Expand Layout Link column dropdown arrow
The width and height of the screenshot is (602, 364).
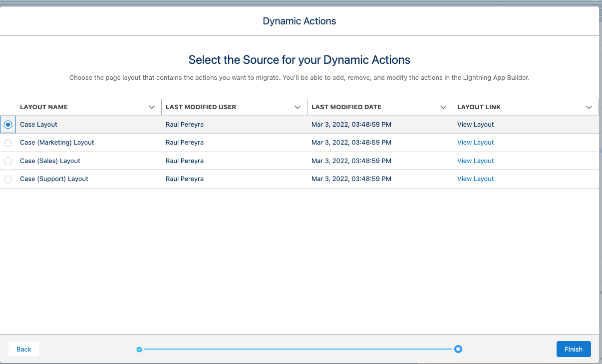click(589, 107)
